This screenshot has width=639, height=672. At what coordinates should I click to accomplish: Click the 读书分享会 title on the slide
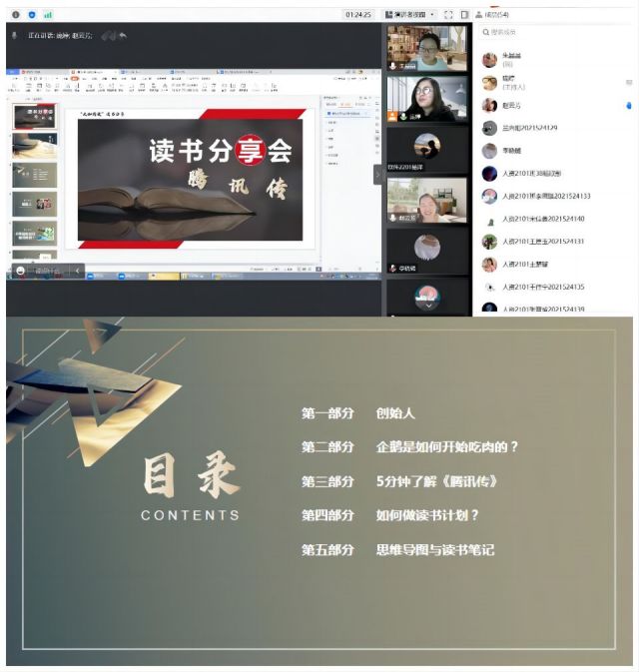pyautogui.click(x=221, y=151)
